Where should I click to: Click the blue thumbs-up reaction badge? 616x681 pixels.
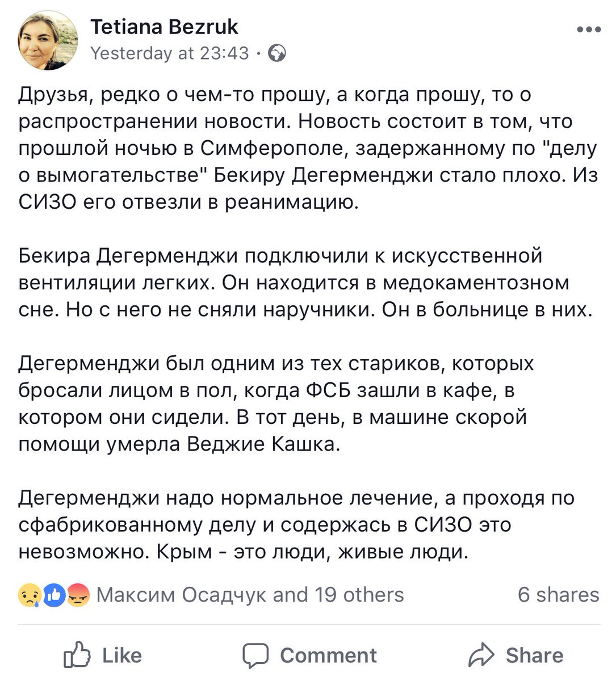[x=54, y=595]
